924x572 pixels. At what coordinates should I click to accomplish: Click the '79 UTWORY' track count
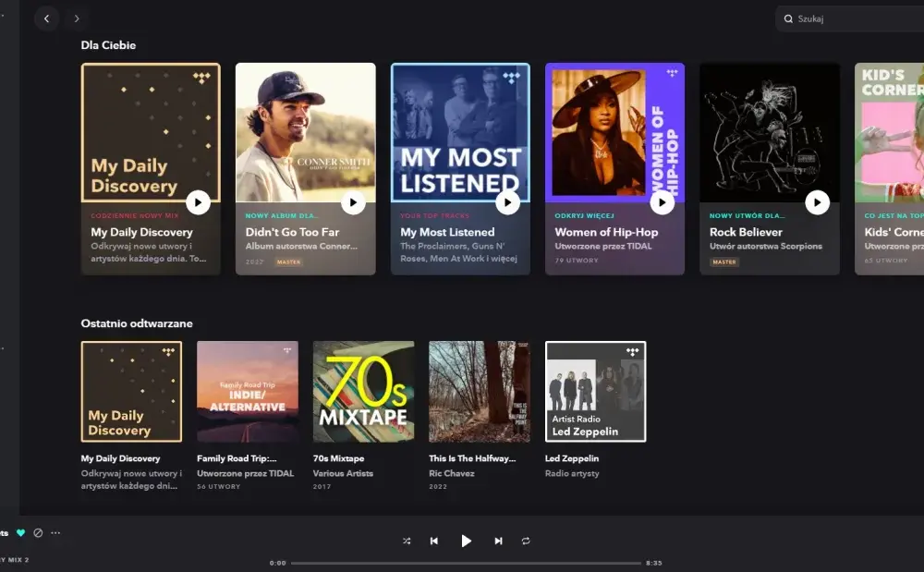click(577, 261)
